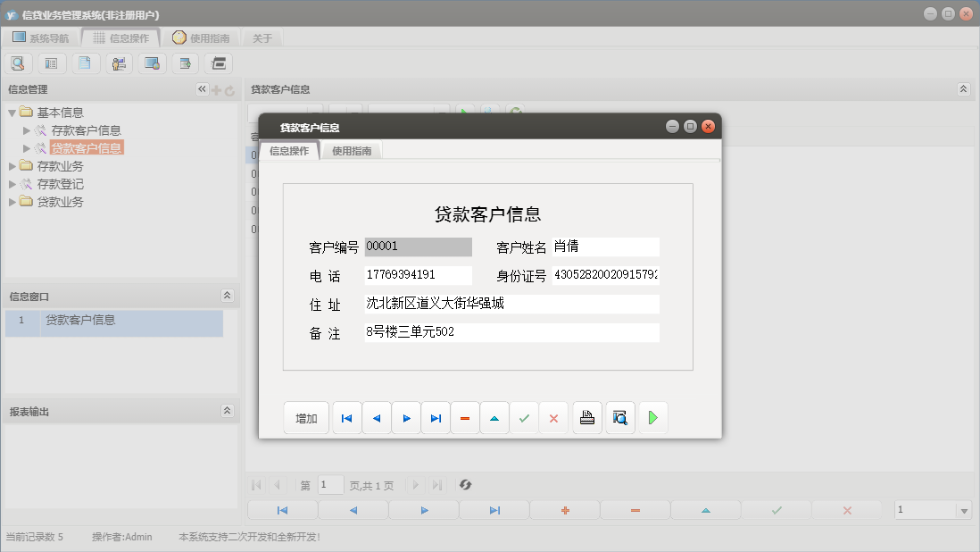Confirm changes with the green check icon

point(525,417)
